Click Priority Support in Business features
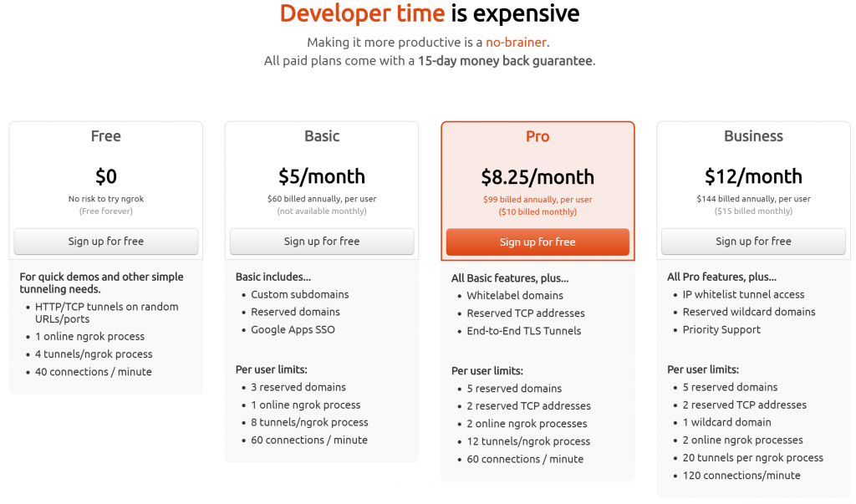Image resolution: width=856 pixels, height=504 pixels. 721,329
